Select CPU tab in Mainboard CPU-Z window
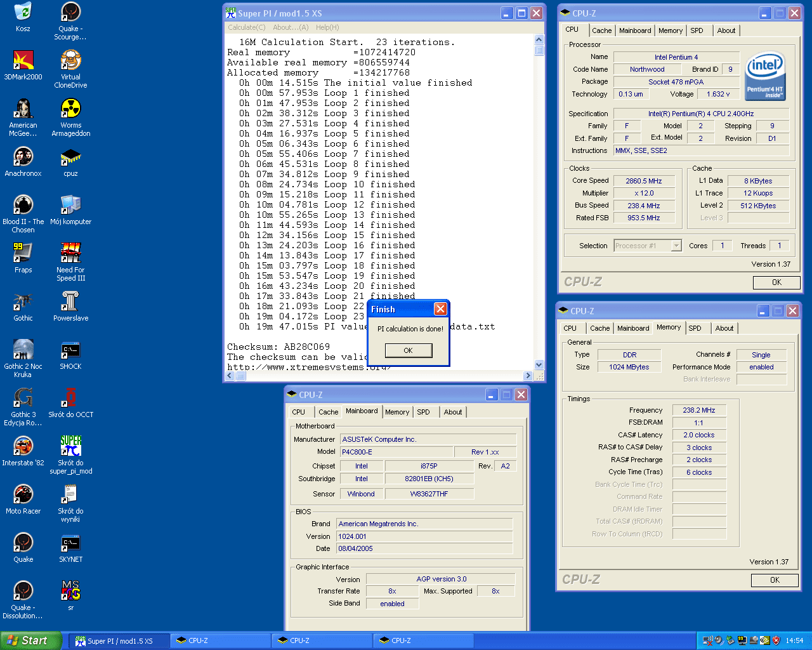 coord(299,412)
